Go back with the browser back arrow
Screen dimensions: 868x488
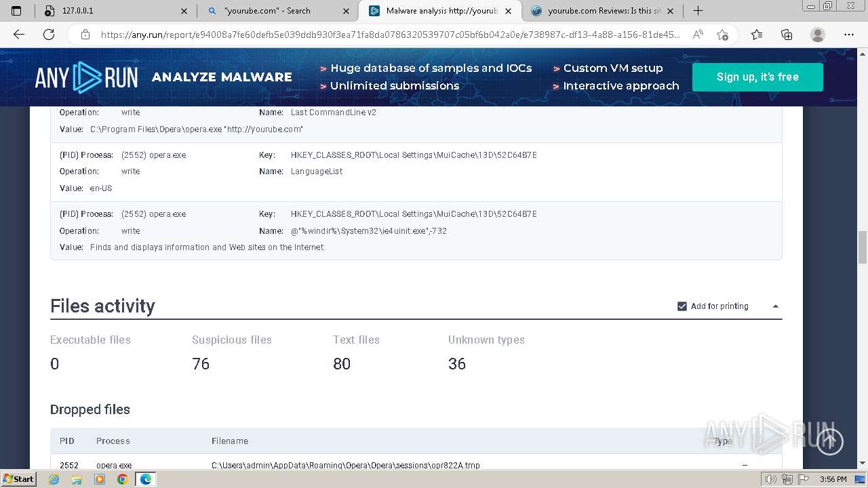click(19, 35)
